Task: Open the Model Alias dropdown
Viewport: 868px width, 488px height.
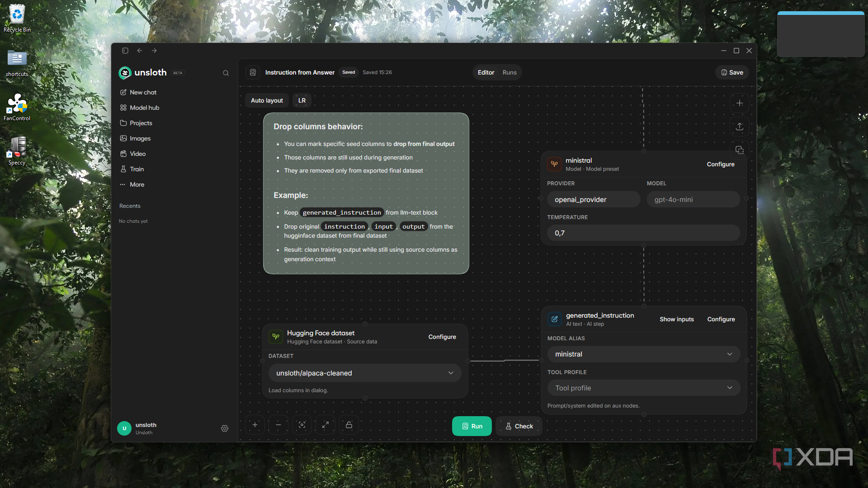Action: pos(644,354)
